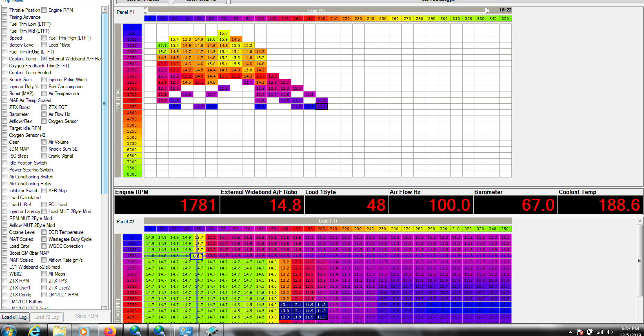Select the 4250 RPM row header in Panel #1
The width and height of the screenshot is (644, 336).
tap(132, 107)
